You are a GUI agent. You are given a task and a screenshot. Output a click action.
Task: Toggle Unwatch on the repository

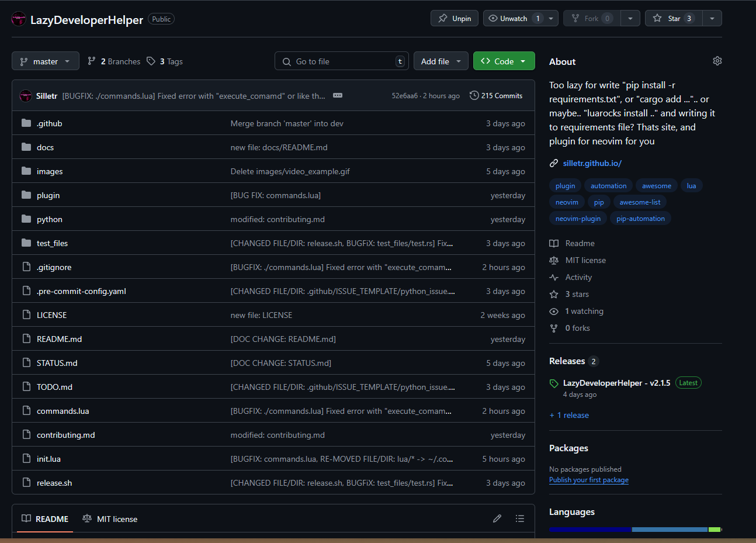pos(514,18)
